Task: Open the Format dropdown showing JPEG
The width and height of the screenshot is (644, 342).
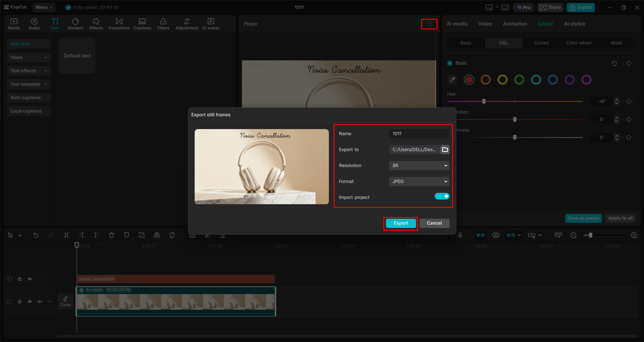Action: coord(419,181)
